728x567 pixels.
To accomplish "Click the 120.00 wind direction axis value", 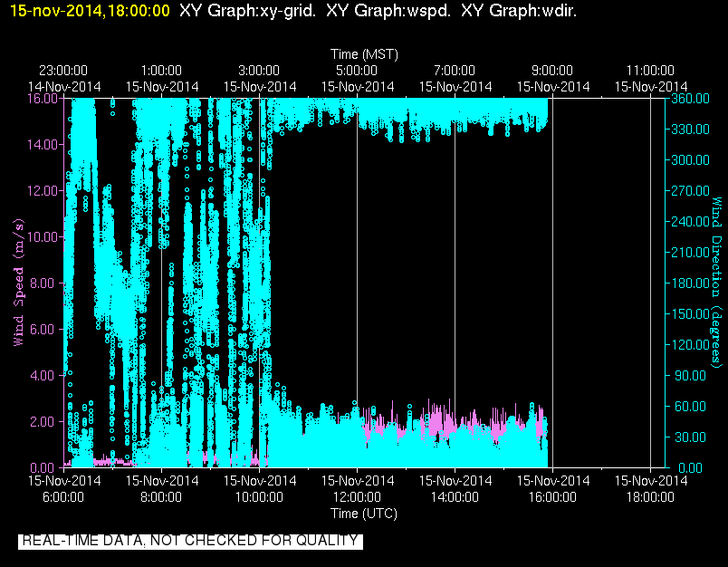I will [x=690, y=344].
